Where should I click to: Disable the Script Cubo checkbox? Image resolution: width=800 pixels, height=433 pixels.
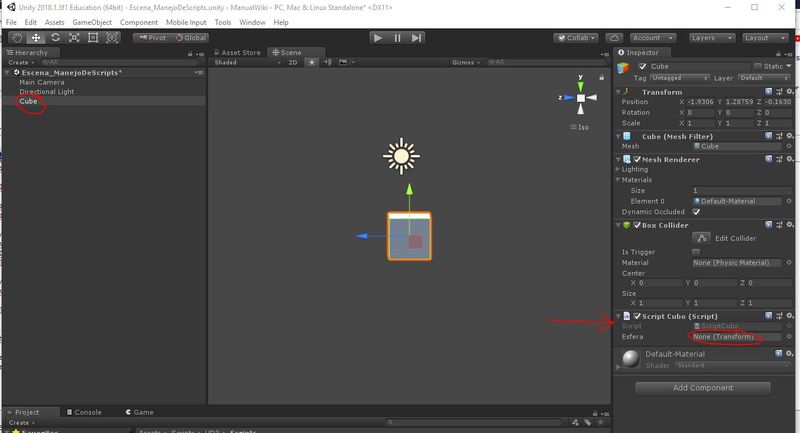pos(637,316)
